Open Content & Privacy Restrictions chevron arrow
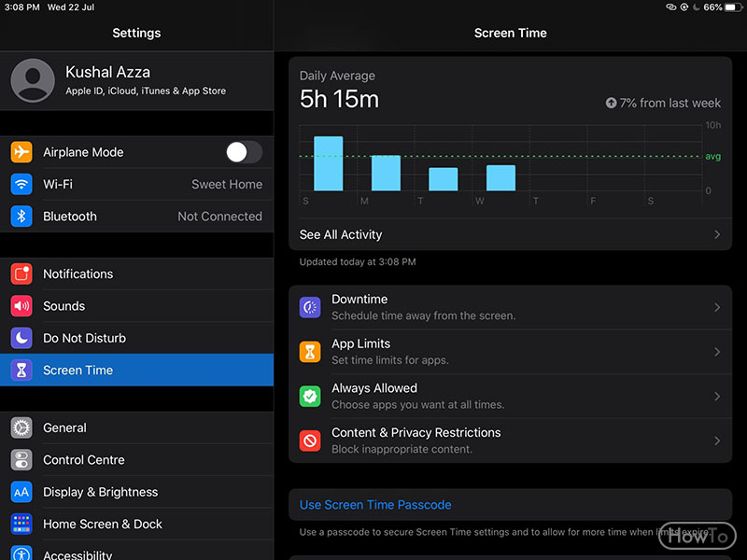 tap(717, 441)
